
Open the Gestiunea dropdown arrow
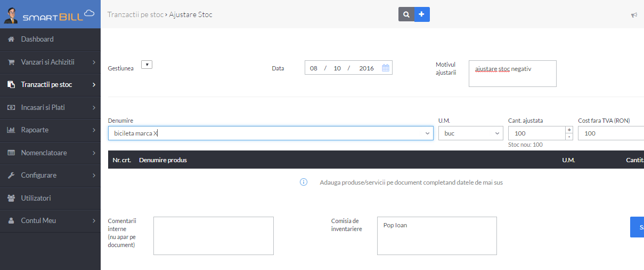pos(147,65)
